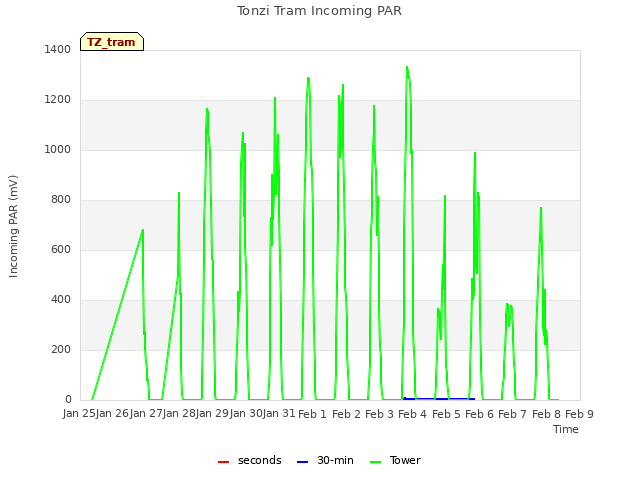The image size is (640, 480).
Task: Click the 200 y-axis tick label
Action: (x=61, y=349)
